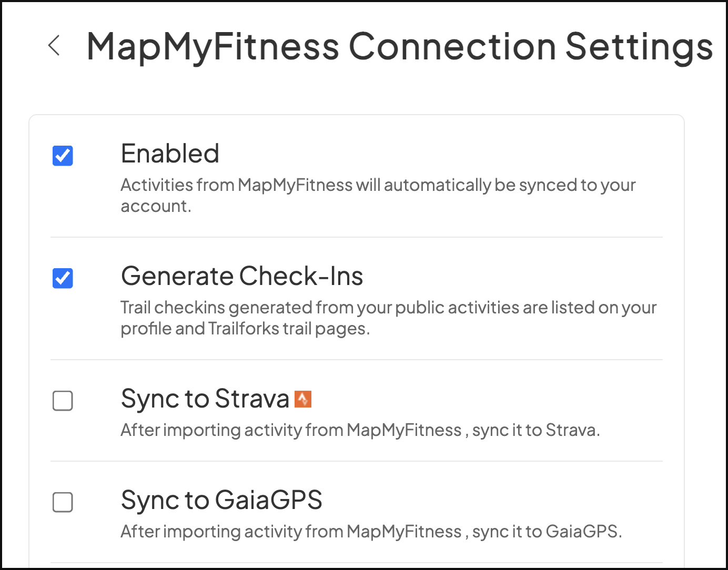Click the "Enabled" setting label
Viewport: 728px width, 570px height.
(x=170, y=154)
